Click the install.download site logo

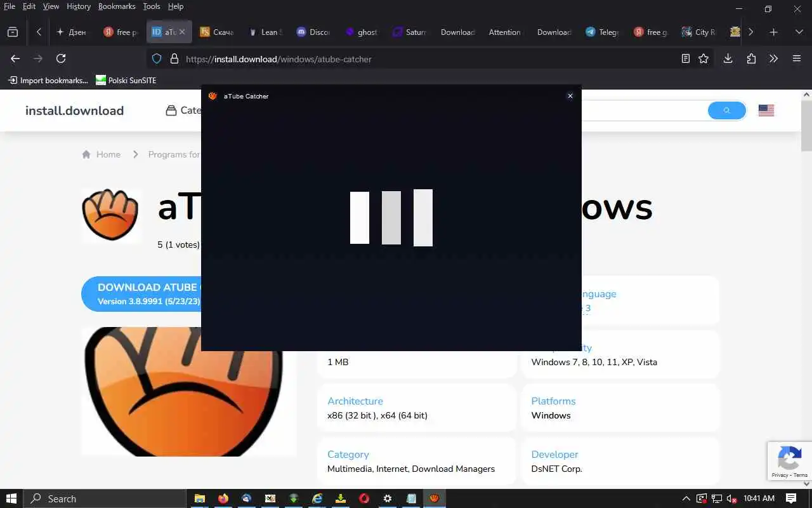74,110
